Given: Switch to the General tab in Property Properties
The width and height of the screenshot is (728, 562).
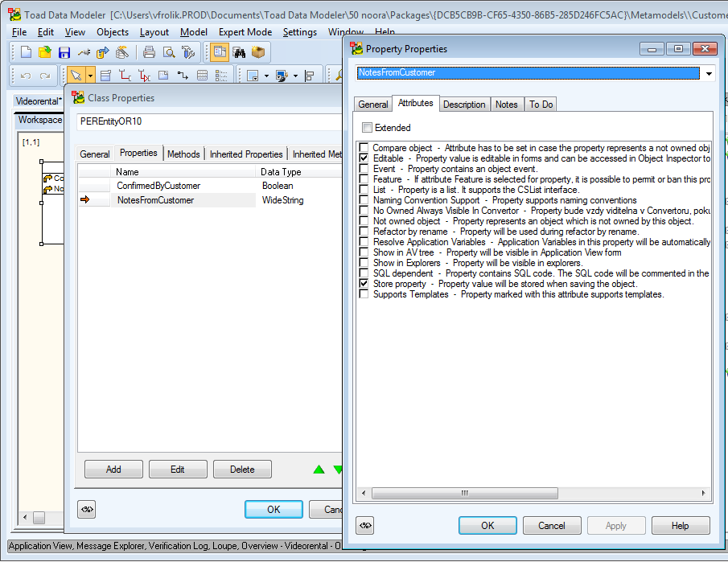Looking at the screenshot, I should point(372,105).
